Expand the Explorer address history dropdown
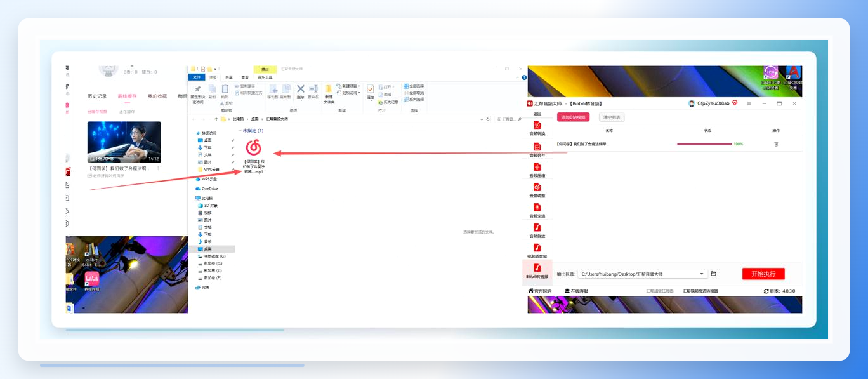This screenshot has height=379, width=868. tap(481, 119)
